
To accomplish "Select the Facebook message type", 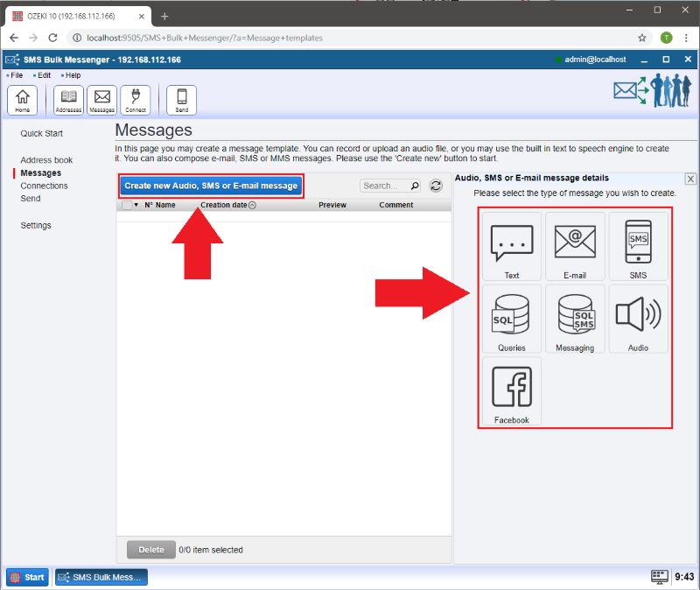I will [x=512, y=390].
